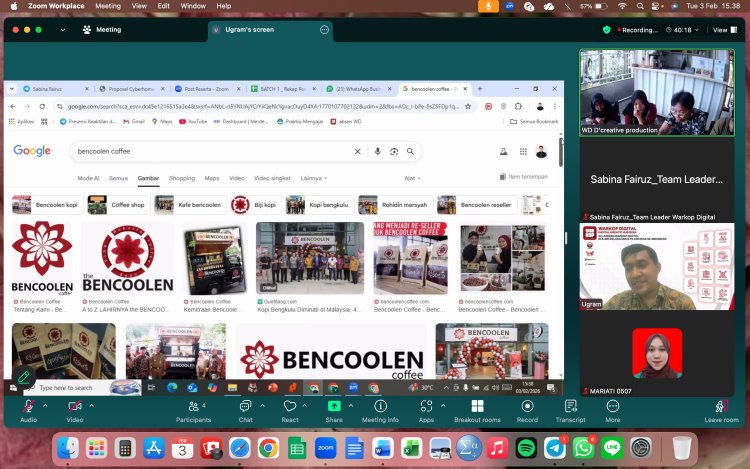
Task: Expand caret next to Apps
Action: click(443, 405)
